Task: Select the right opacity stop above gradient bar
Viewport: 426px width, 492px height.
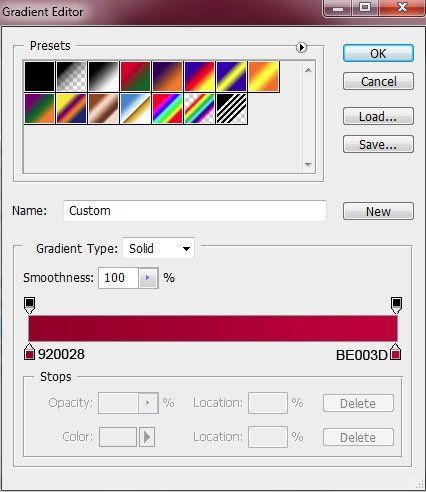Action: (x=396, y=305)
